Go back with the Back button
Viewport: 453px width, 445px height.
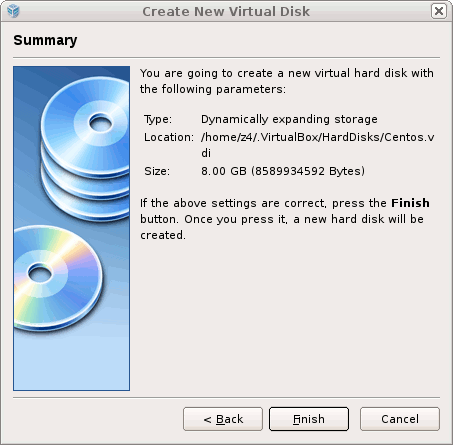pos(223,419)
